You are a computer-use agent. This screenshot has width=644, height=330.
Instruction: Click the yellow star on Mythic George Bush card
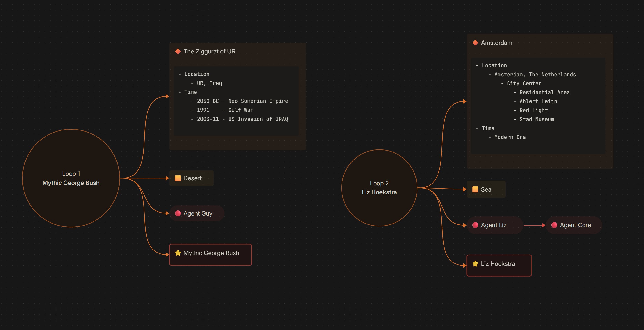click(x=178, y=253)
